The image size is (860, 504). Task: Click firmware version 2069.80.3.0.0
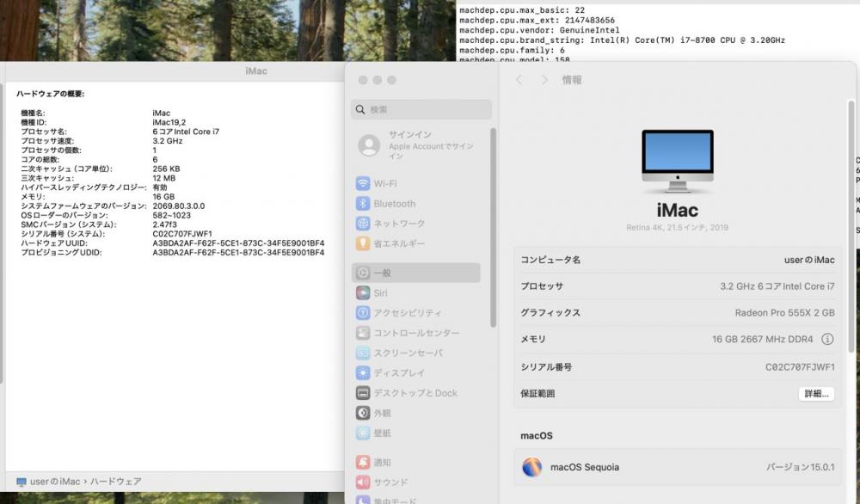tap(179, 206)
